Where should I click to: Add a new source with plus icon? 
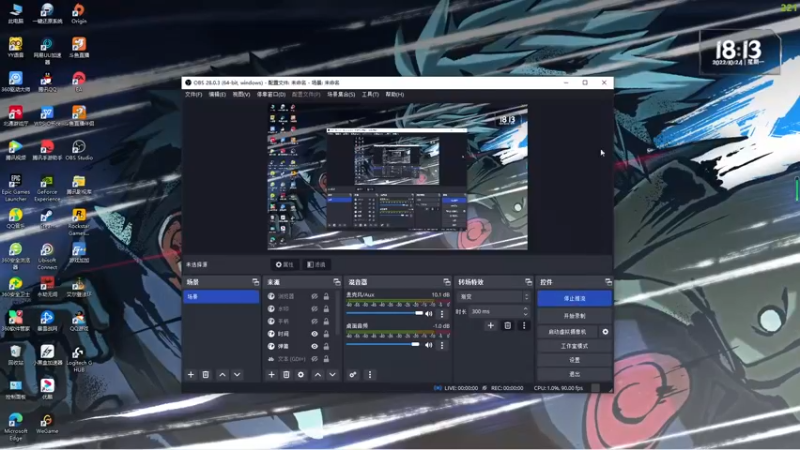pyautogui.click(x=271, y=374)
